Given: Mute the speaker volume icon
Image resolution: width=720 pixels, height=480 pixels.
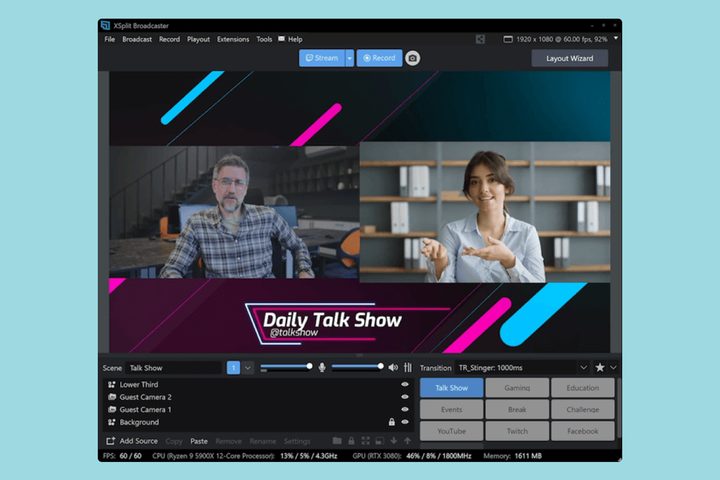Looking at the screenshot, I should tap(393, 367).
